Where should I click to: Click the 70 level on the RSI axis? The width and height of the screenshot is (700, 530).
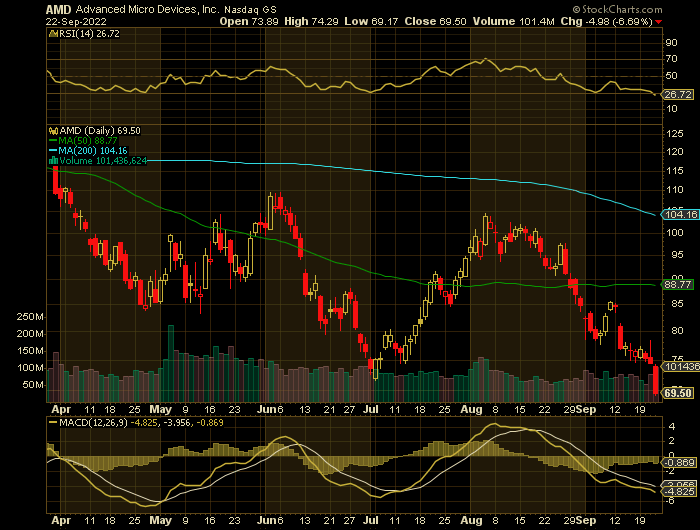point(671,58)
